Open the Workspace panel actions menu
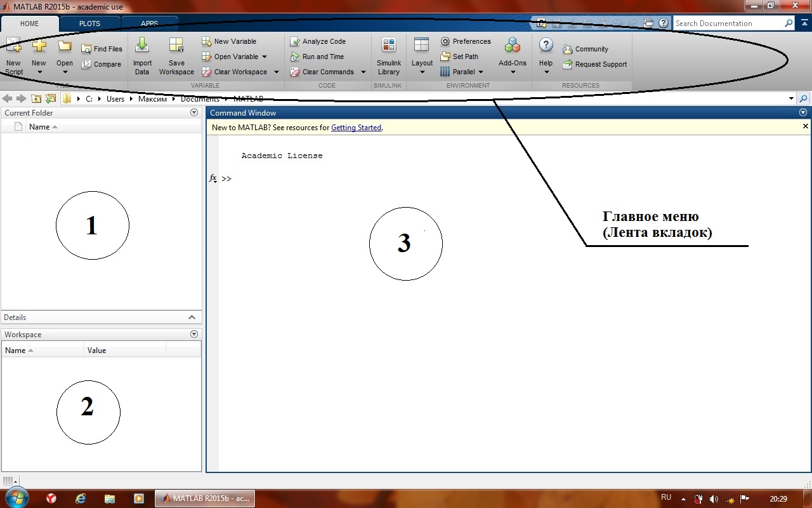The height and width of the screenshot is (508, 812). (x=195, y=334)
